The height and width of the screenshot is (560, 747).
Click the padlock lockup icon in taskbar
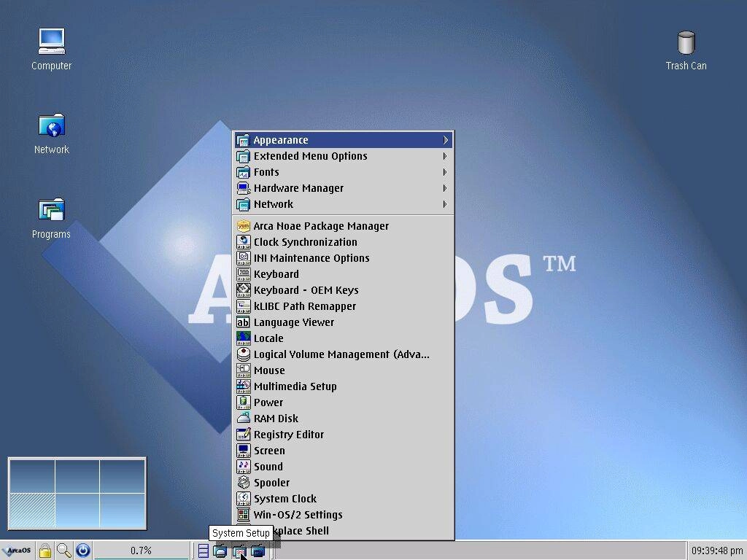45,551
